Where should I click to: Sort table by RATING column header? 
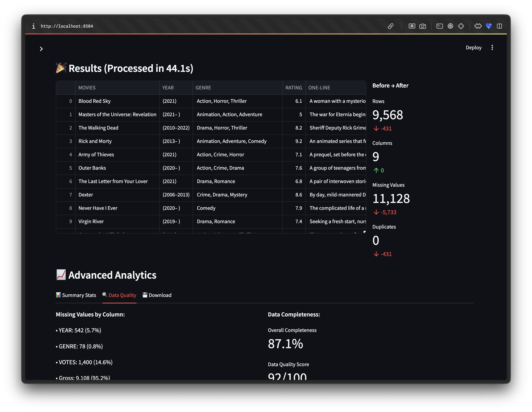pos(294,88)
